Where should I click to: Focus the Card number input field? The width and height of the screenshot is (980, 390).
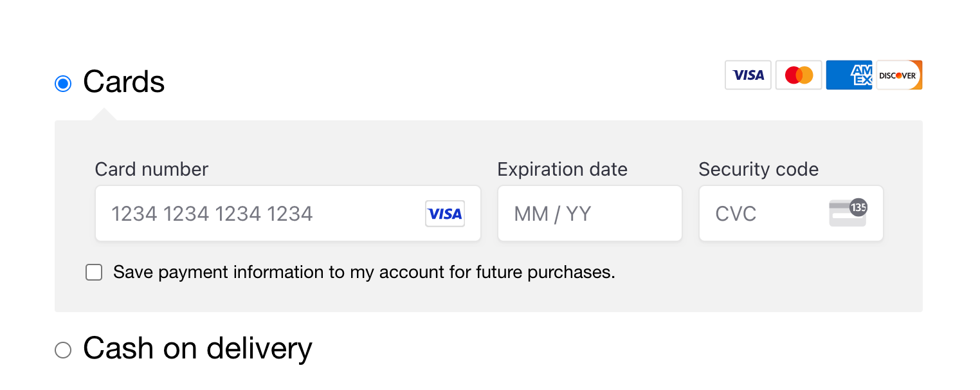[x=257, y=214]
